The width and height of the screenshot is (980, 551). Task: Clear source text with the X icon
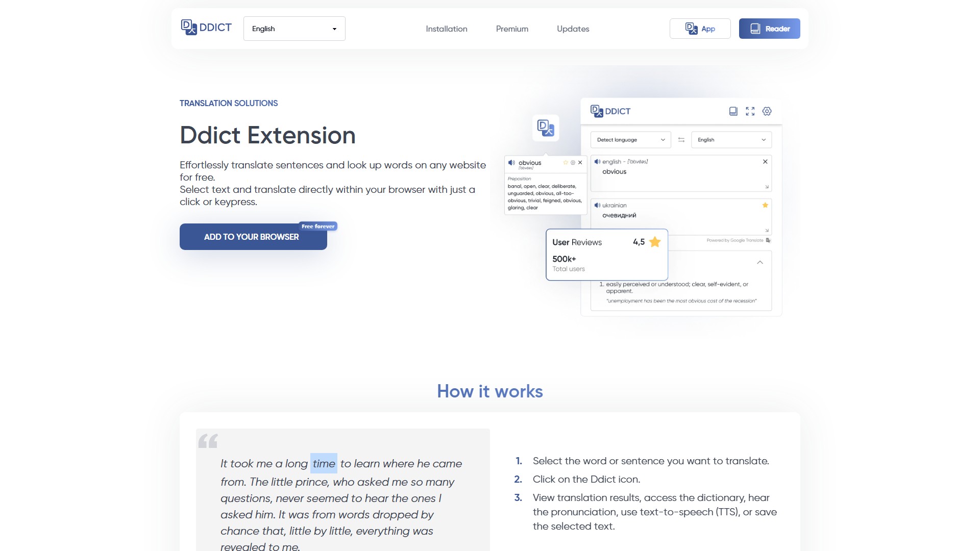click(765, 162)
